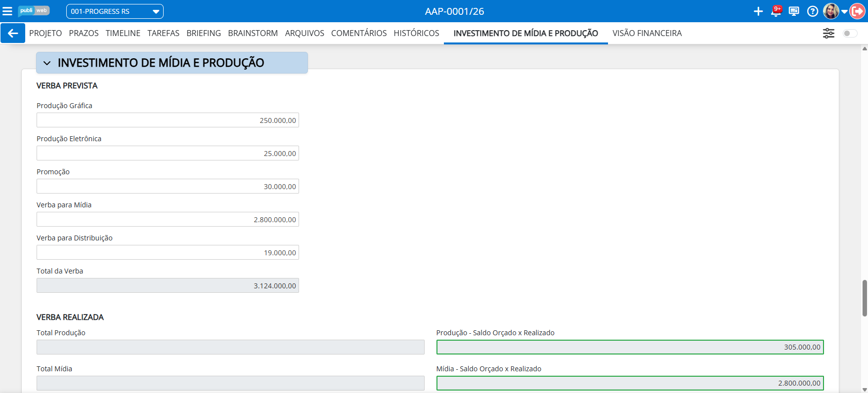Expand the user profile arrow menu
Viewport: 868px width, 393px height.
(844, 11)
